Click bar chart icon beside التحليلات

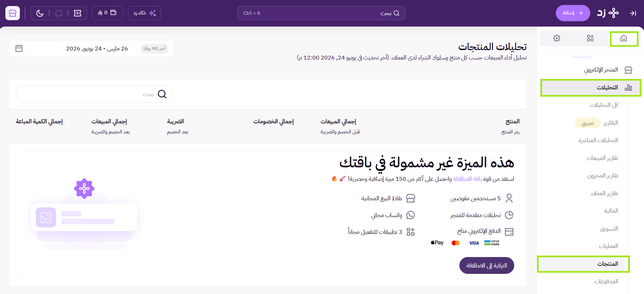click(x=628, y=88)
